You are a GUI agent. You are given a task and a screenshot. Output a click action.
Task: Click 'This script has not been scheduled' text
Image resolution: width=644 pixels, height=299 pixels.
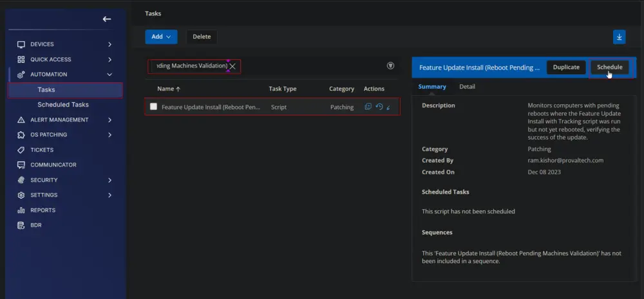point(468,212)
